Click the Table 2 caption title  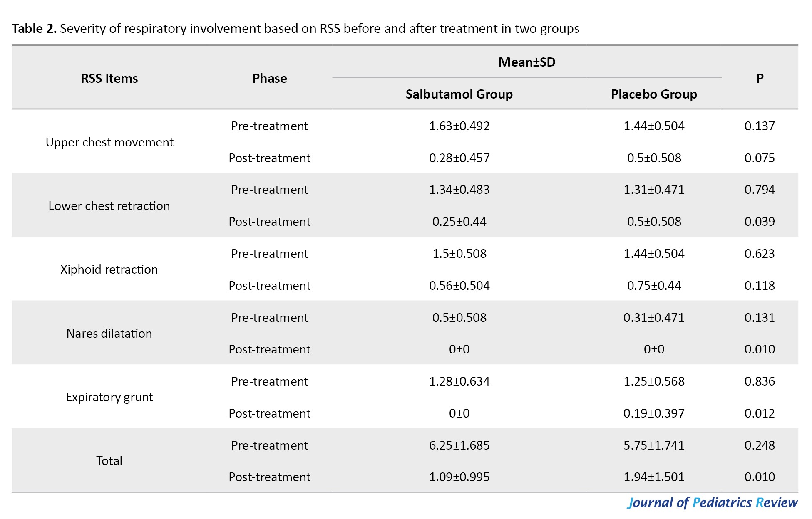tap(295, 28)
